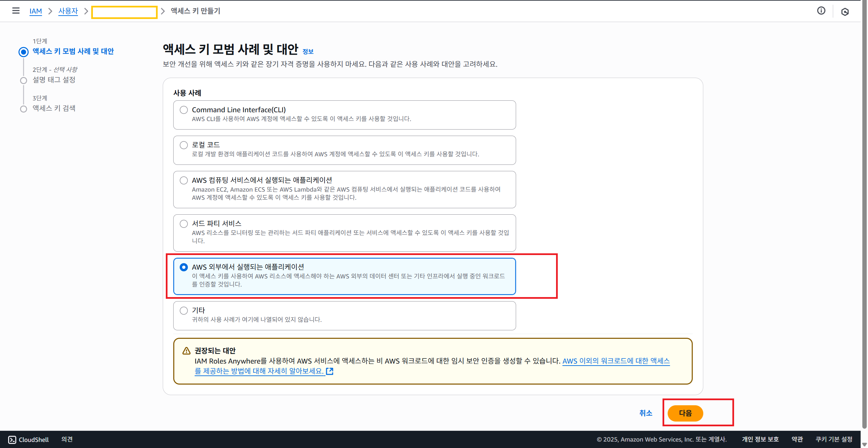This screenshot has width=868, height=448.
Task: Open CloudShell from the footer
Action: click(28, 440)
